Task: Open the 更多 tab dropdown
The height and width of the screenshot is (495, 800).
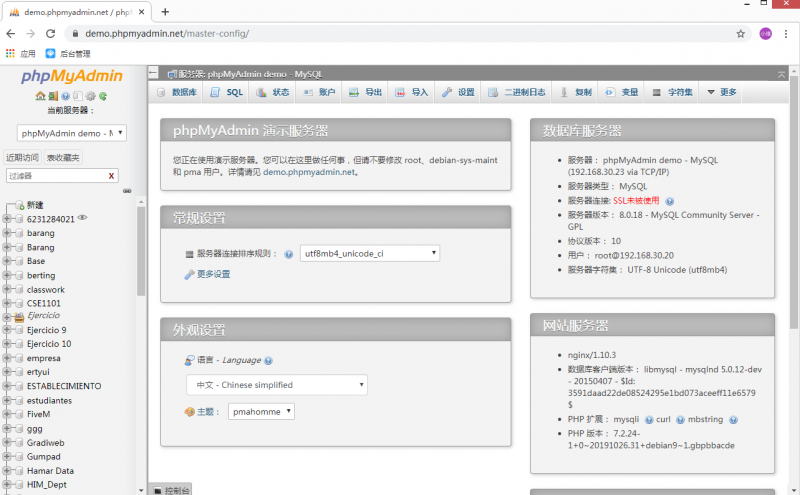Action: [721, 92]
